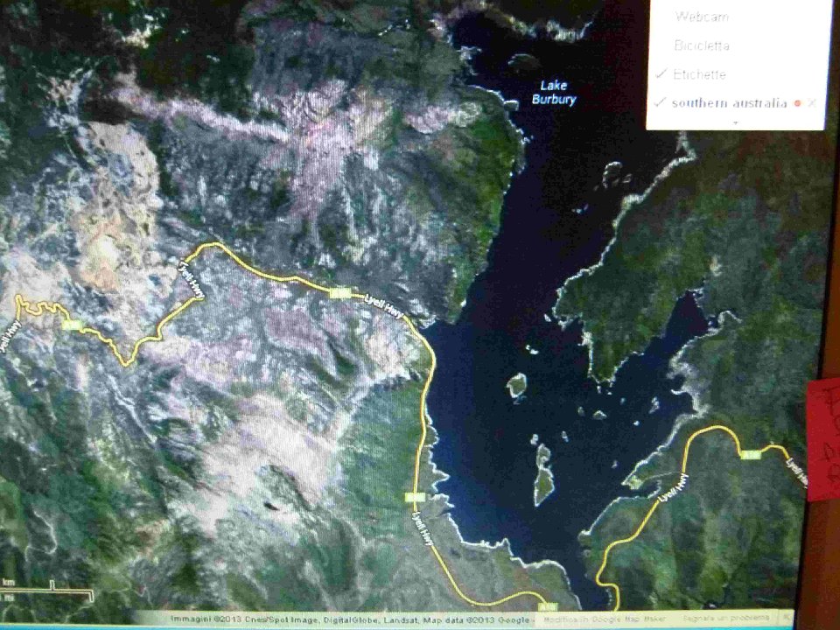
Task: Click the route shield at bottom map edge
Action: point(548,605)
